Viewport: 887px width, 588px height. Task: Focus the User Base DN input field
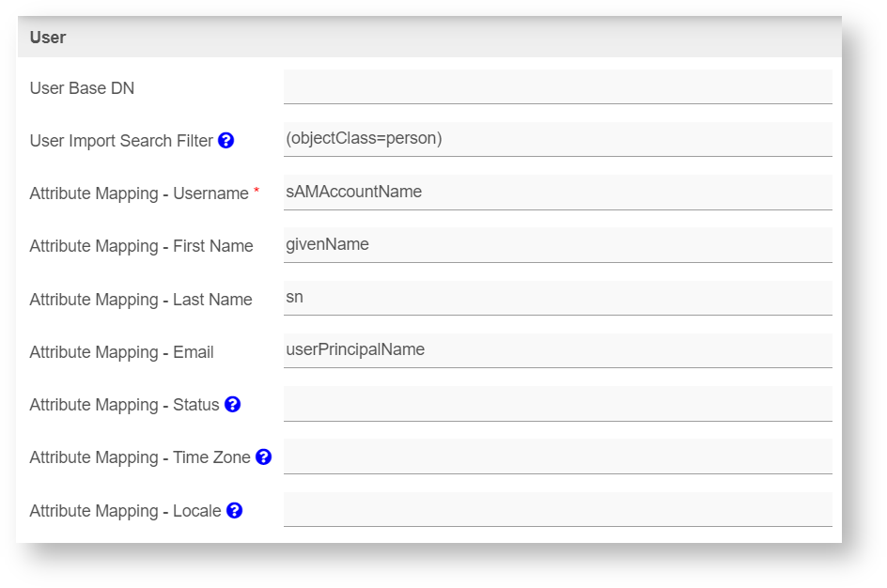(557, 87)
